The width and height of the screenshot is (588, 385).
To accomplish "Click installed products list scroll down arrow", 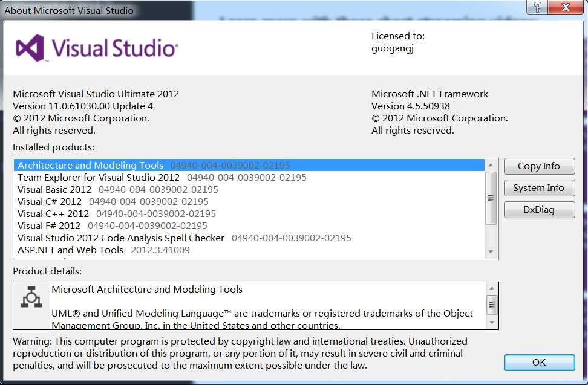I will (x=491, y=252).
